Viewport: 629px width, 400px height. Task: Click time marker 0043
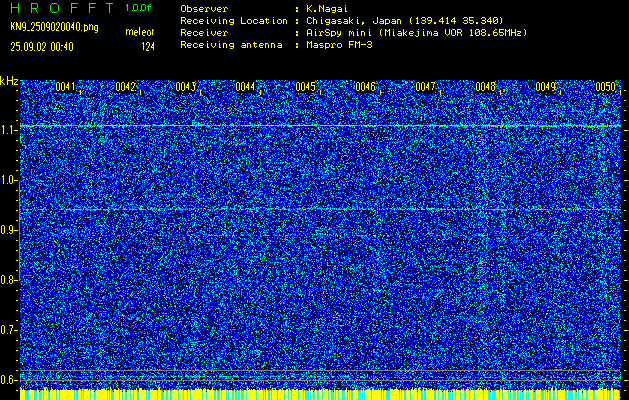[185, 87]
